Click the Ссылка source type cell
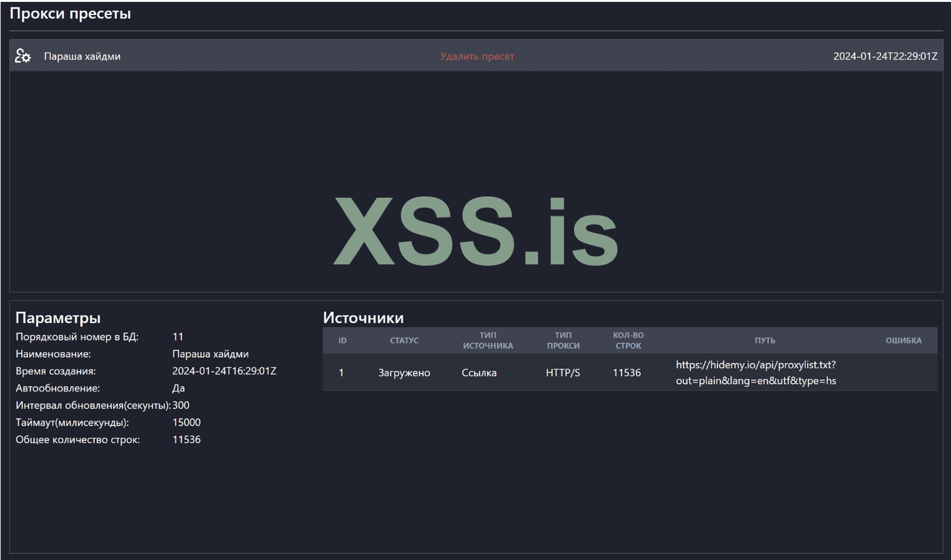 coord(479,373)
